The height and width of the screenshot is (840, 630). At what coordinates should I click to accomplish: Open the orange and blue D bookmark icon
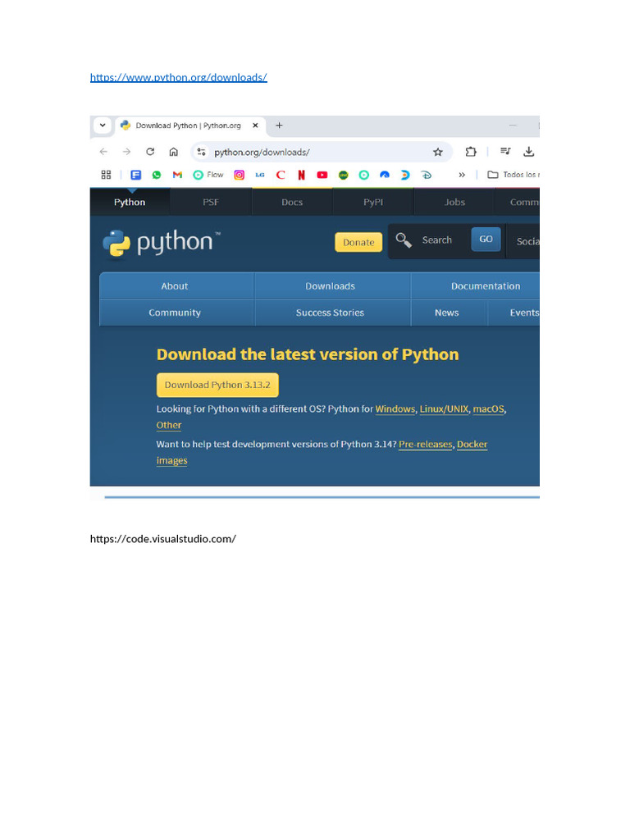click(405, 175)
